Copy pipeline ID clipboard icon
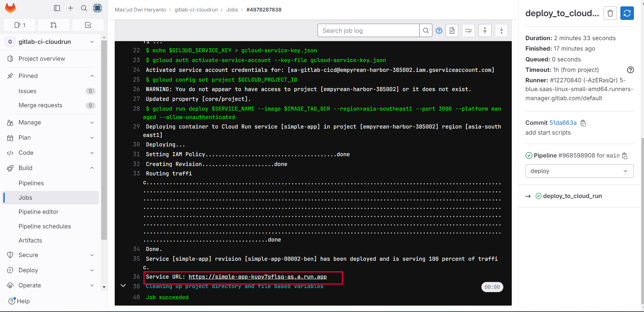Viewport: 644px width, 312px height. [x=625, y=156]
